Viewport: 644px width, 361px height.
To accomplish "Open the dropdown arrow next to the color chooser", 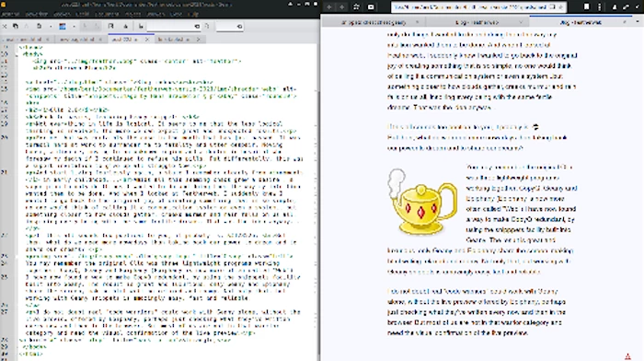I will (x=74, y=27).
